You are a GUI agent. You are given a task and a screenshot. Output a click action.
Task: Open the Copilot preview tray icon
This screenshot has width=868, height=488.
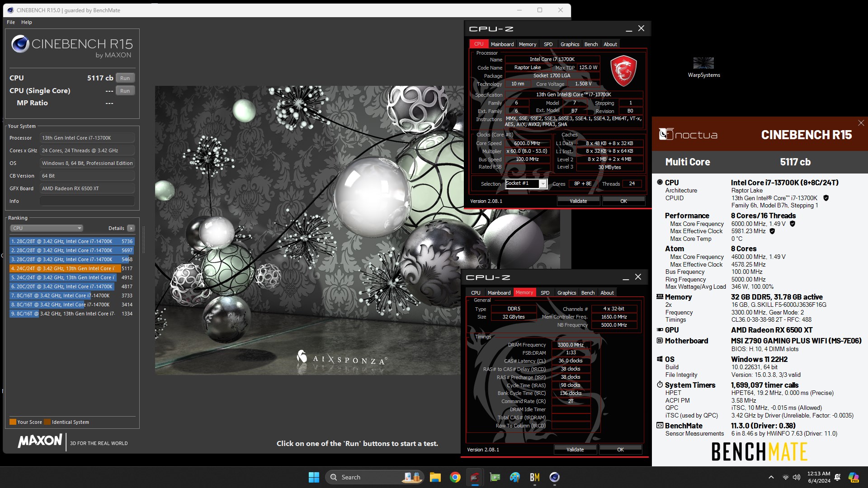(854, 477)
